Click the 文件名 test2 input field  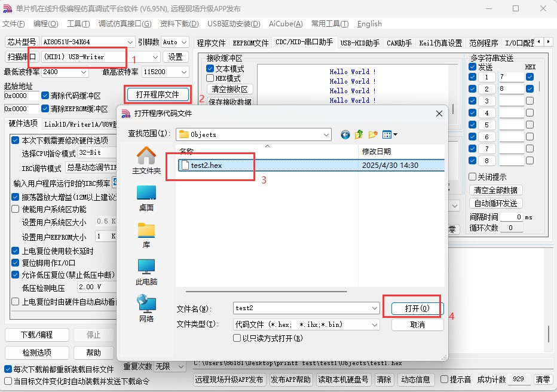(302, 308)
